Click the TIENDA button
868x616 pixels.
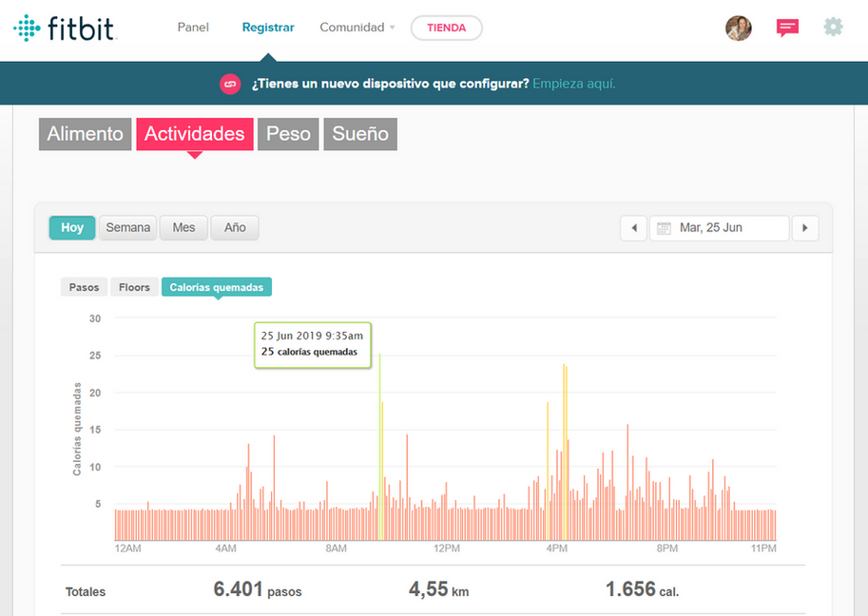447,28
